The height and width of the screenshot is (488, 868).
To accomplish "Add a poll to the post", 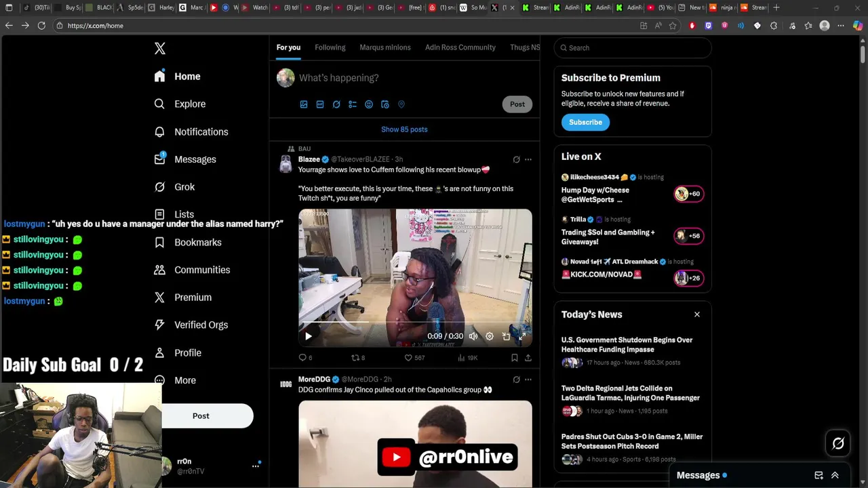I will [353, 104].
